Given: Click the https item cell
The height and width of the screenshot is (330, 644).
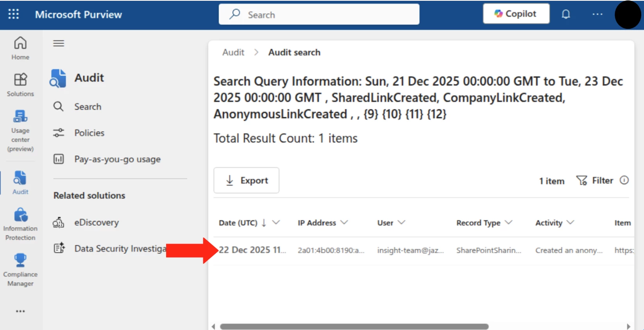Looking at the screenshot, I should [624, 250].
